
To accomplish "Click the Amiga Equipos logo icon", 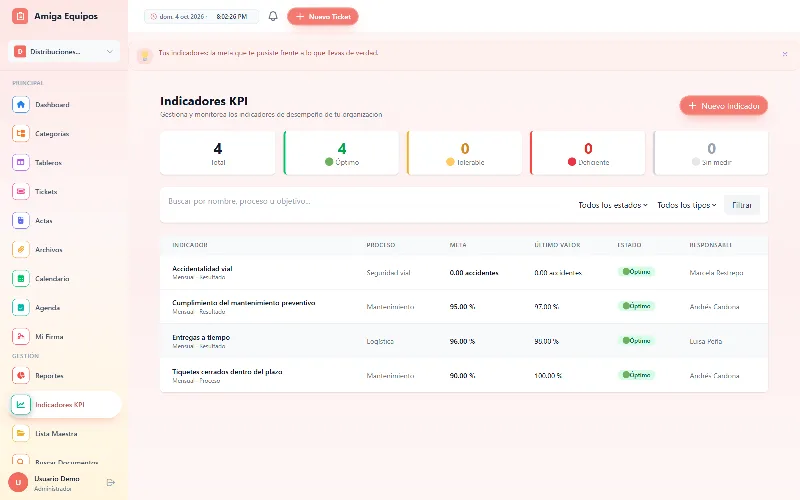I will [x=20, y=16].
